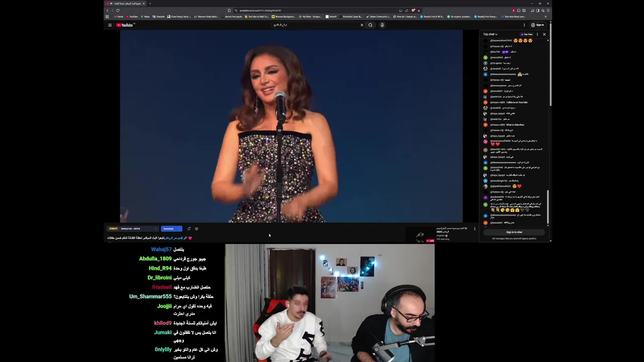
Task: Click the Wahaj57 chat username
Action: [x=161, y=249]
